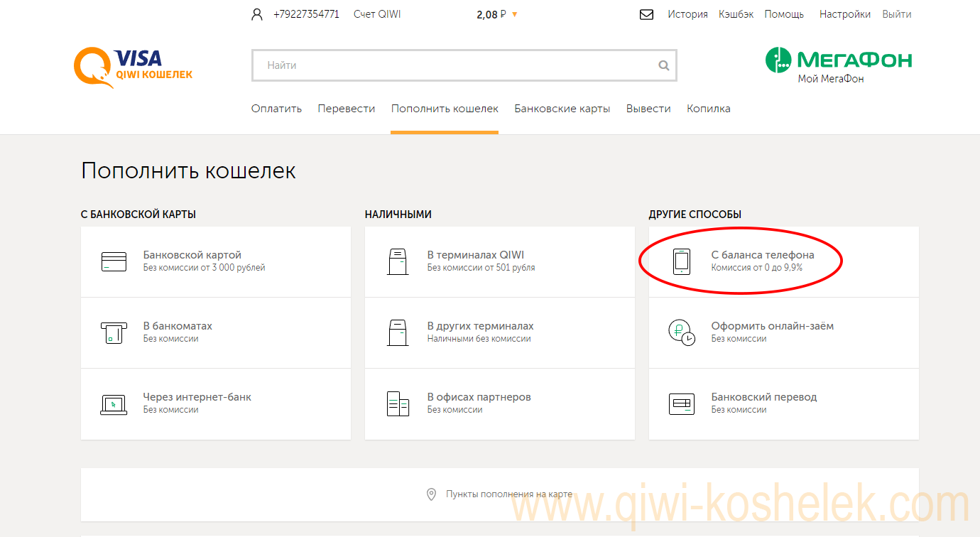
Task: Open История in the top bar
Action: click(687, 14)
